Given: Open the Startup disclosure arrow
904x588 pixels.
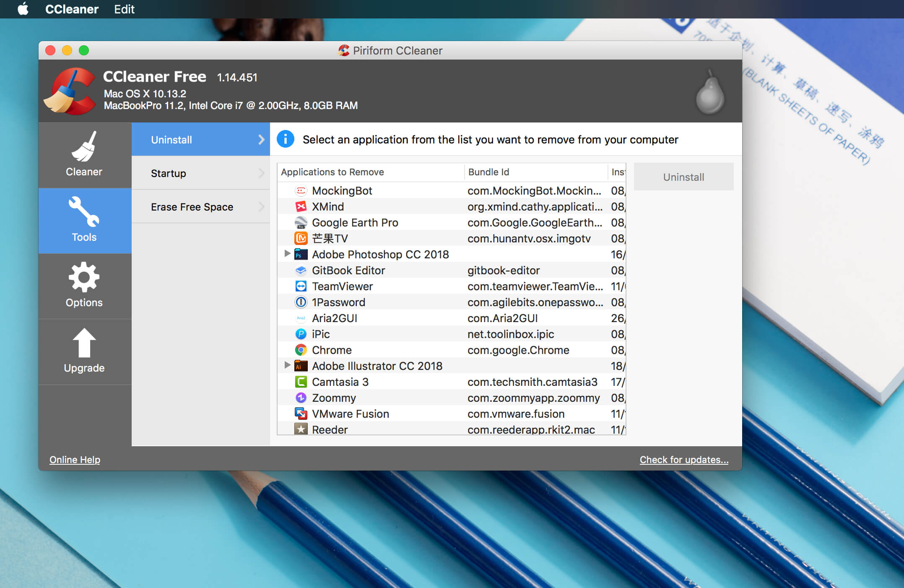Looking at the screenshot, I should pyautogui.click(x=262, y=173).
